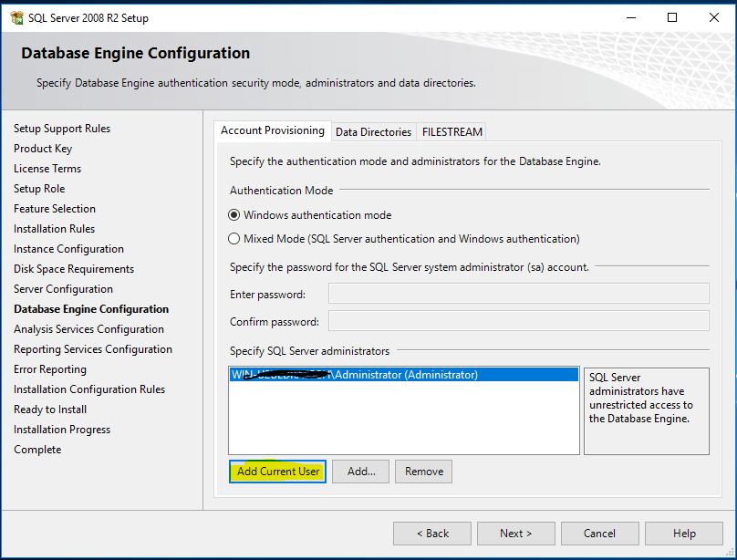Click License Terms step
Screen dimensions: 737x560
tap(47, 169)
